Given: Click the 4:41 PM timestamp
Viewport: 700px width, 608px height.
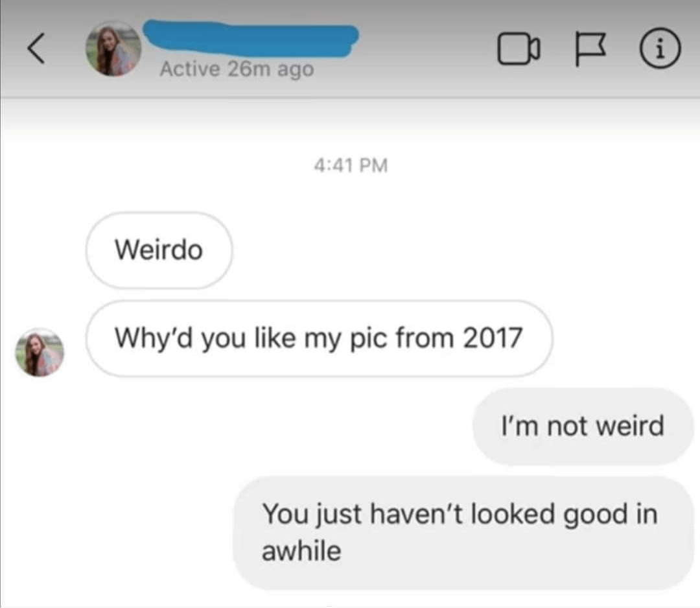Looking at the screenshot, I should pos(350,166).
